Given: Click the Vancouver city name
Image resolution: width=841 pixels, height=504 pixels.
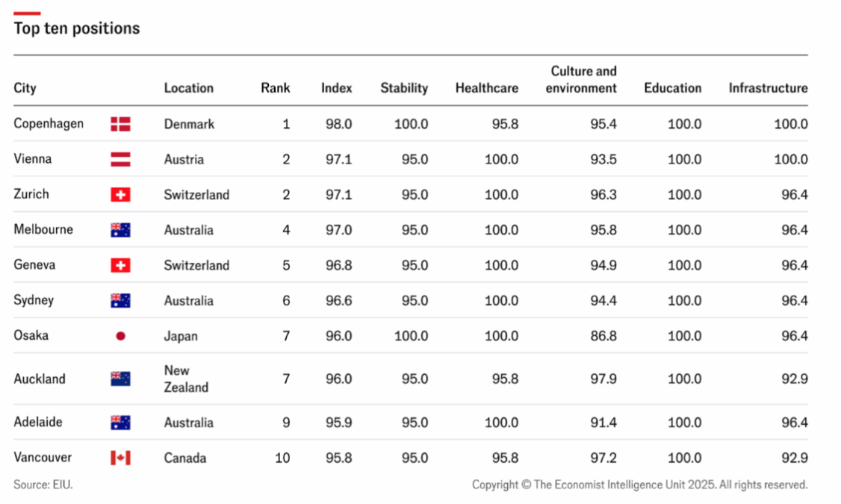Looking at the screenshot, I should pos(43,457).
